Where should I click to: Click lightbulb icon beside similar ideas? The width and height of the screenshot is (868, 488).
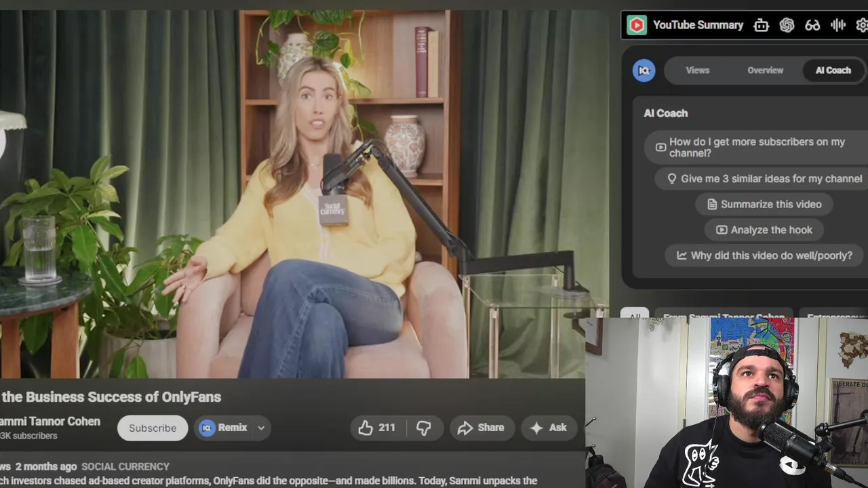[672, 179]
